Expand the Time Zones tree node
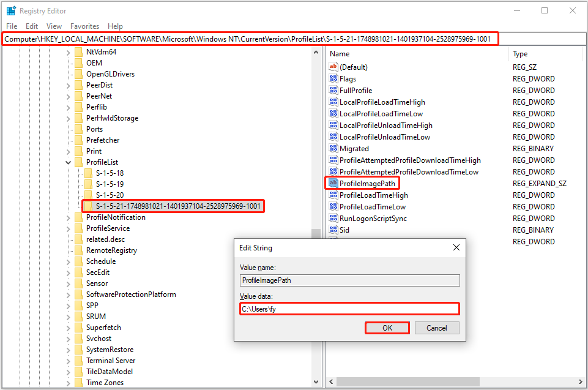 [69, 383]
